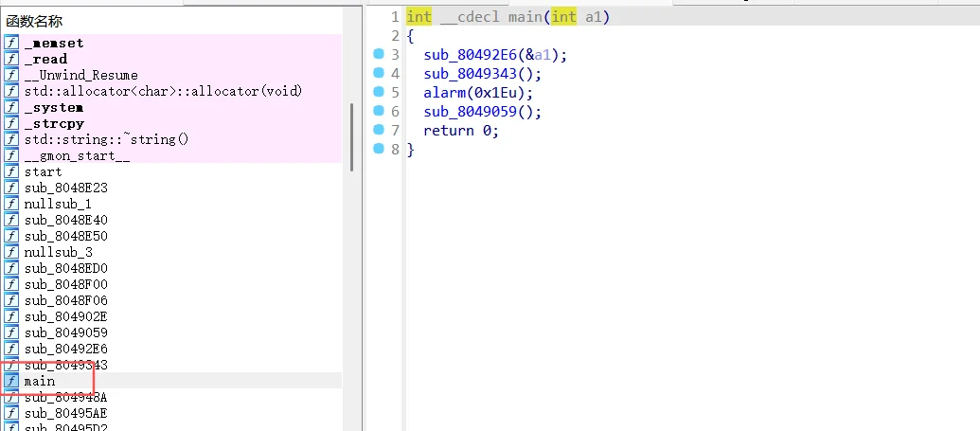
Task: Click the function icon beside start
Action: pos(11,171)
